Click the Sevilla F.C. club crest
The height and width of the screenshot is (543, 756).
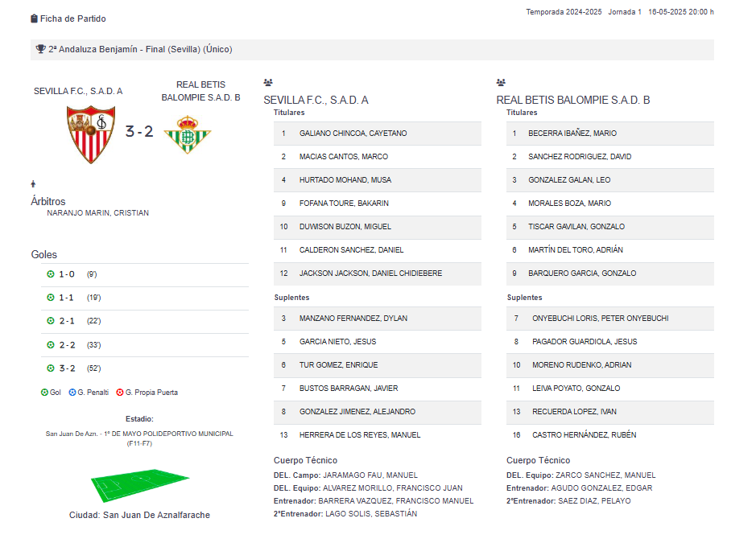pos(91,134)
